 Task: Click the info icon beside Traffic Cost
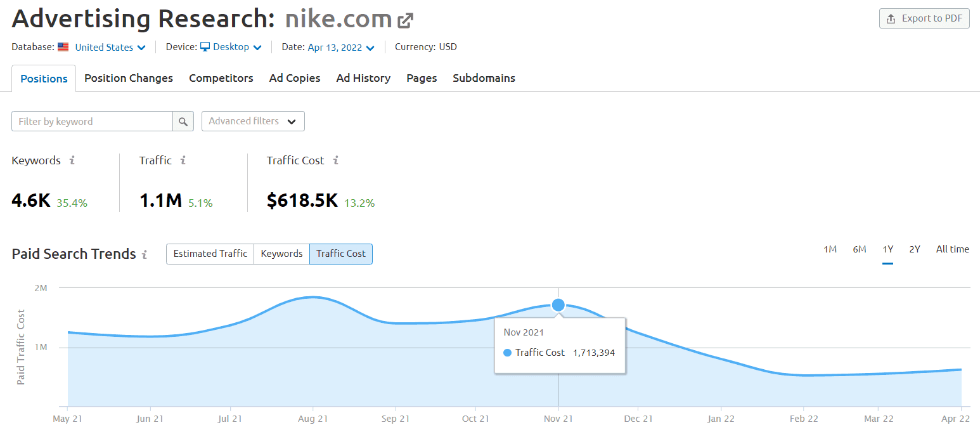[336, 161]
